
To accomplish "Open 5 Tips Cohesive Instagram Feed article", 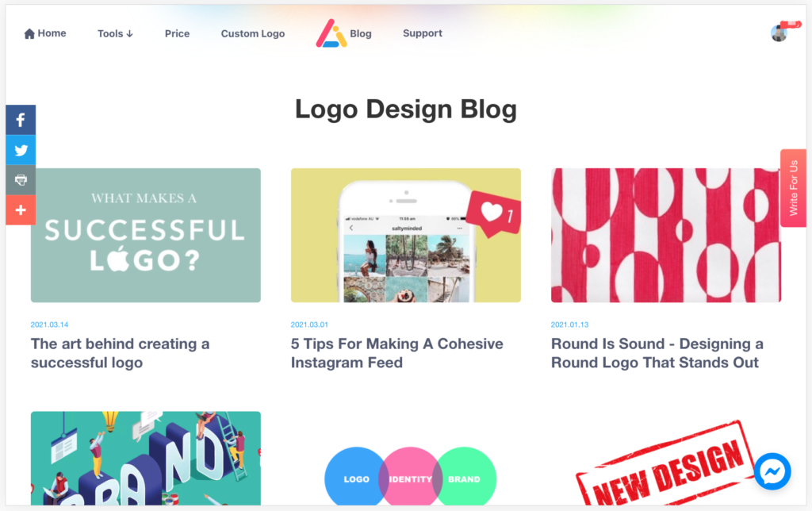I will tap(396, 353).
